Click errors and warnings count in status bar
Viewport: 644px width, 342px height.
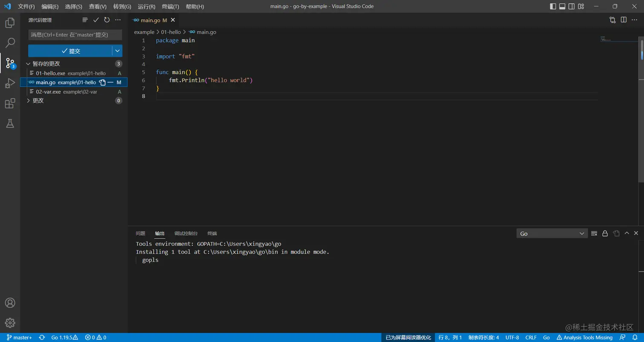click(95, 337)
